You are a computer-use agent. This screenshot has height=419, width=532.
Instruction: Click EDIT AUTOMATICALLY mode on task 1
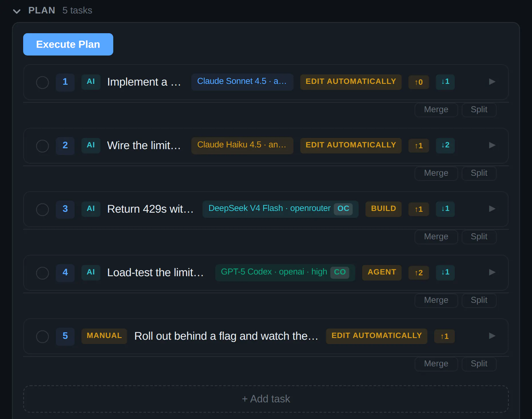coord(351,82)
